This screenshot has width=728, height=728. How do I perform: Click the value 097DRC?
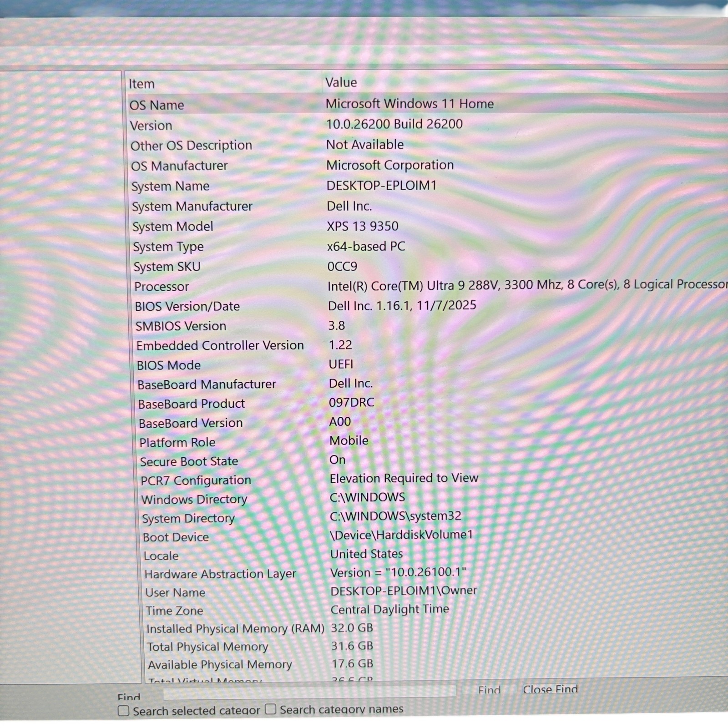pyautogui.click(x=352, y=402)
